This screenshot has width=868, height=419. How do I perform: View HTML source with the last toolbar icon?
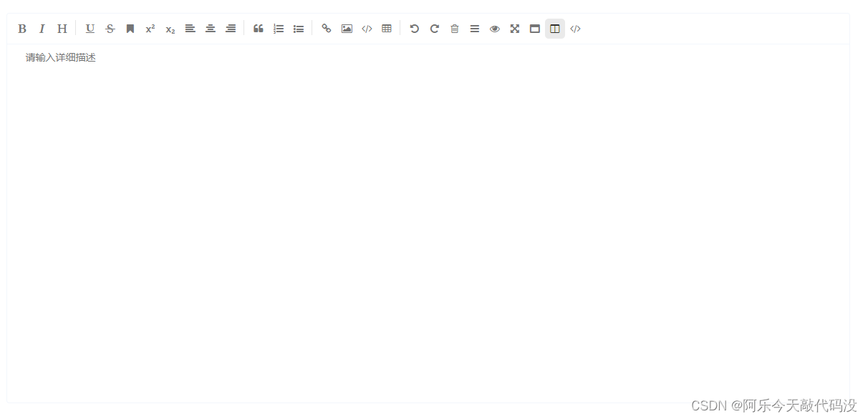(x=575, y=29)
